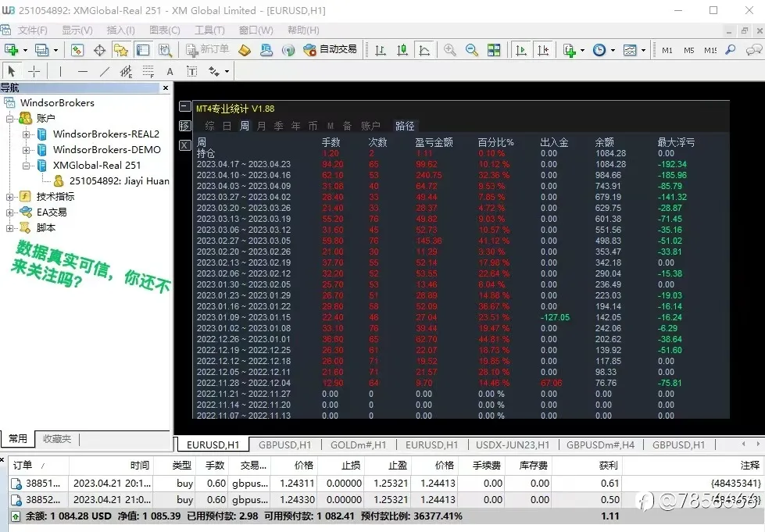Tile chart windows icon

point(494,50)
